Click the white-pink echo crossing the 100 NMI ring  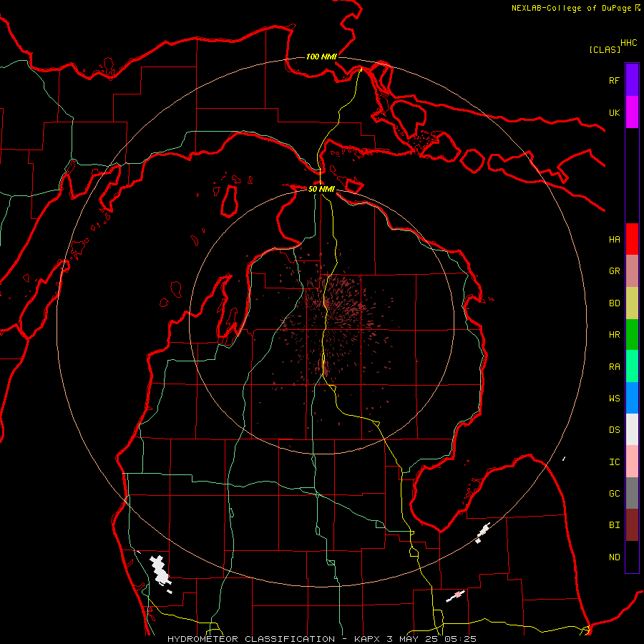(x=483, y=532)
